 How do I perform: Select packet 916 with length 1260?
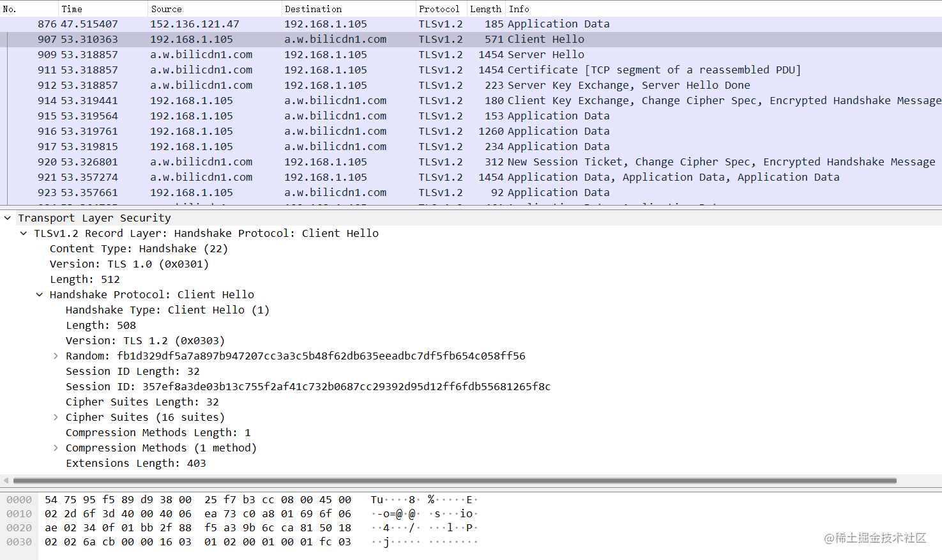[x=471, y=132]
